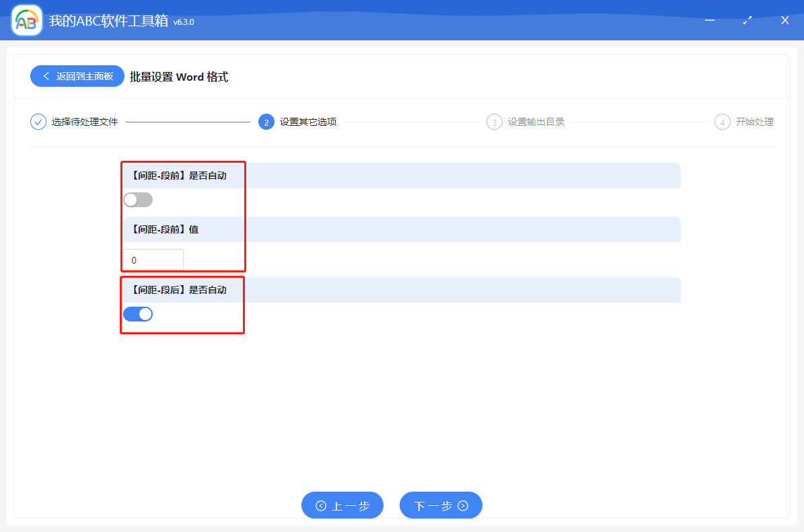Click the numbered circle 2 step indicator

[x=265, y=122]
